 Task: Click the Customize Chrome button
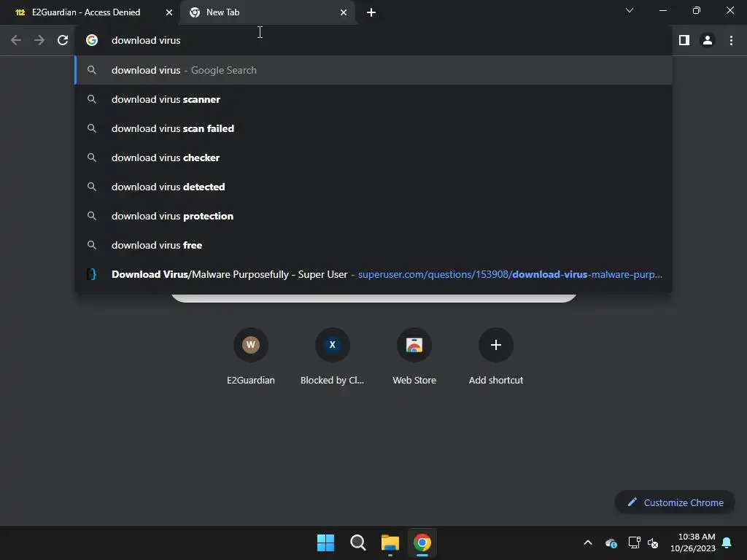point(675,502)
